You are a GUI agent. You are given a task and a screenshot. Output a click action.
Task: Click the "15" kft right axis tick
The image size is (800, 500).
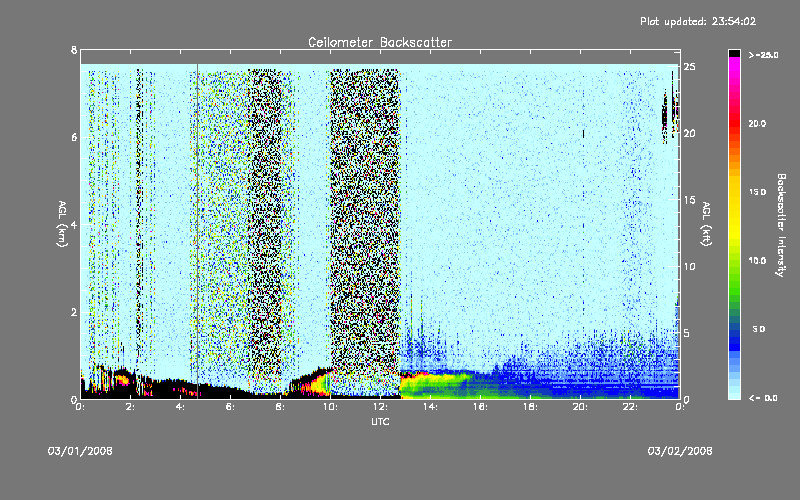[x=690, y=200]
